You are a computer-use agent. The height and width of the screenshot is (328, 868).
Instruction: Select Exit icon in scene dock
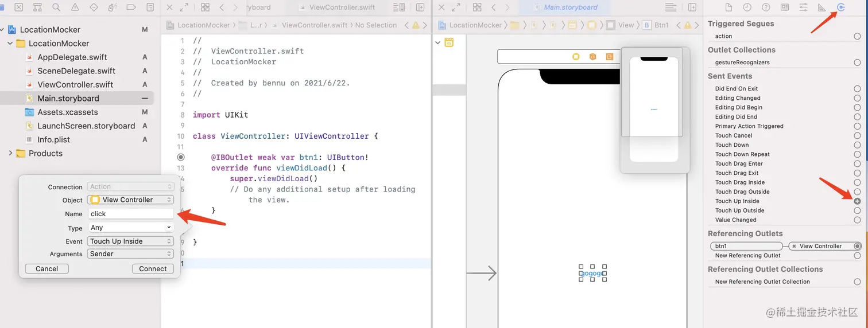pos(610,57)
